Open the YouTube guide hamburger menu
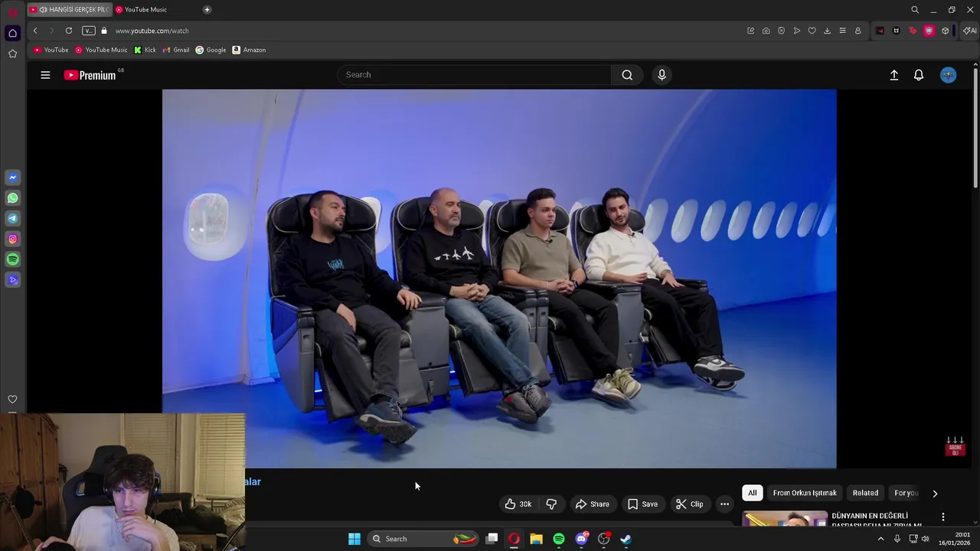 45,75
